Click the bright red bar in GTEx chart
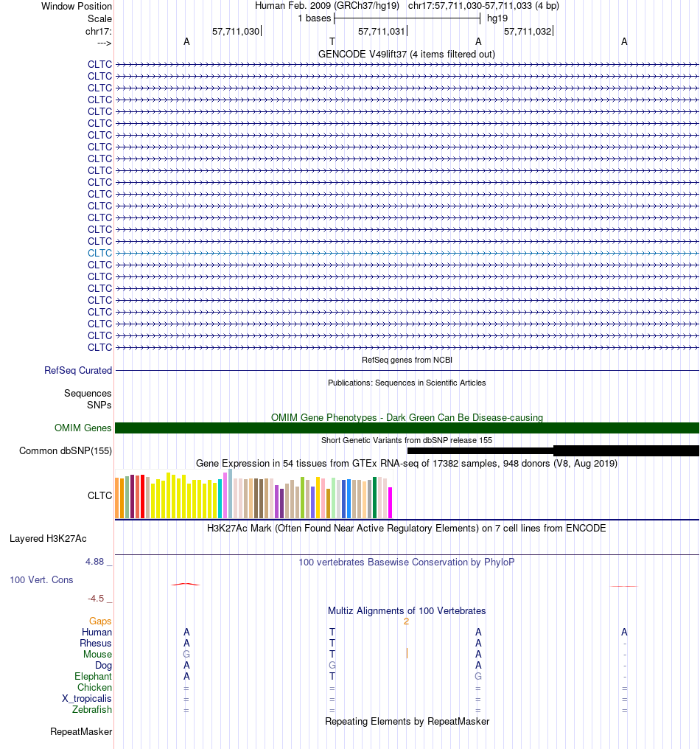This screenshot has height=749, width=700. [142, 497]
